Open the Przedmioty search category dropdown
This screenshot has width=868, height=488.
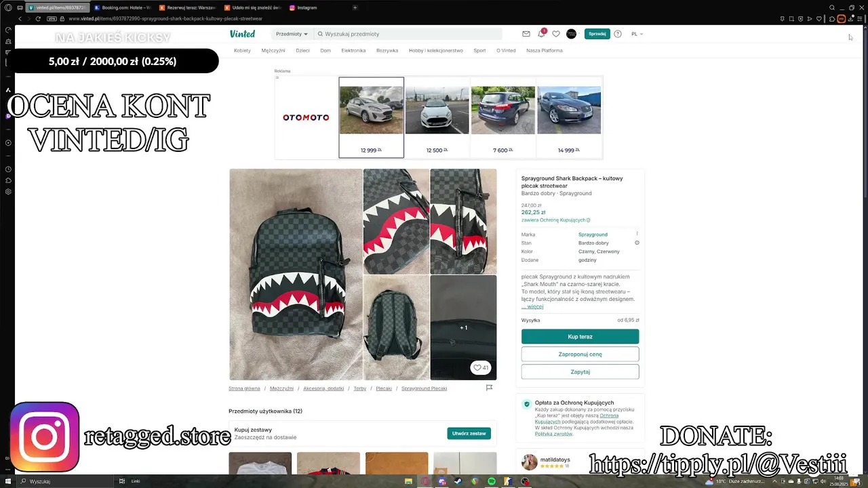click(x=292, y=34)
